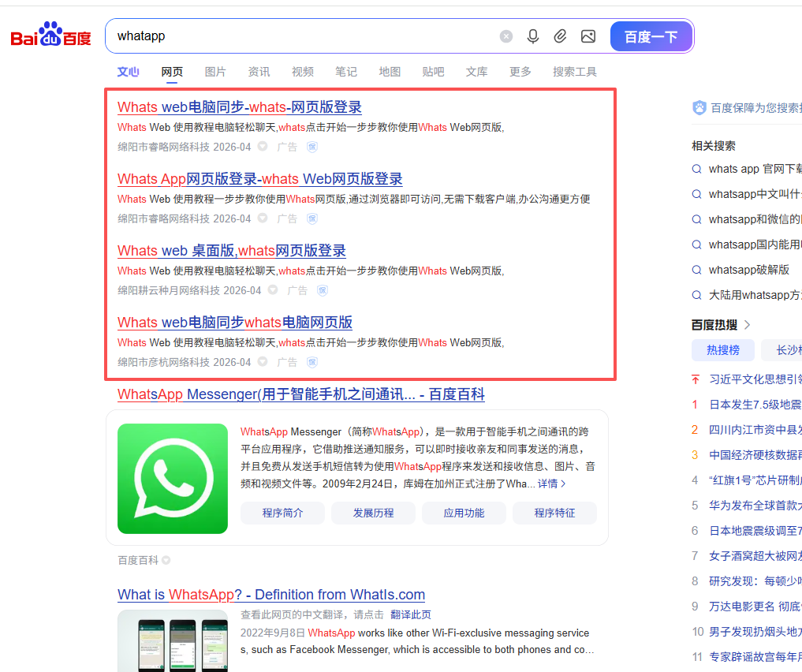Expand the dropdown arrow on the first ad
This screenshot has height=672, width=802.
[263, 147]
